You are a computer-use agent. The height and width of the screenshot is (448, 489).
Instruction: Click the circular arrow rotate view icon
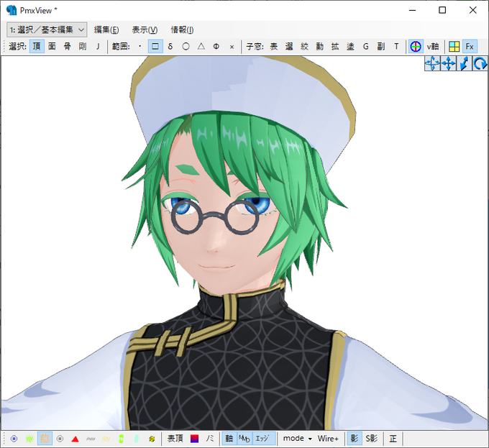point(480,63)
